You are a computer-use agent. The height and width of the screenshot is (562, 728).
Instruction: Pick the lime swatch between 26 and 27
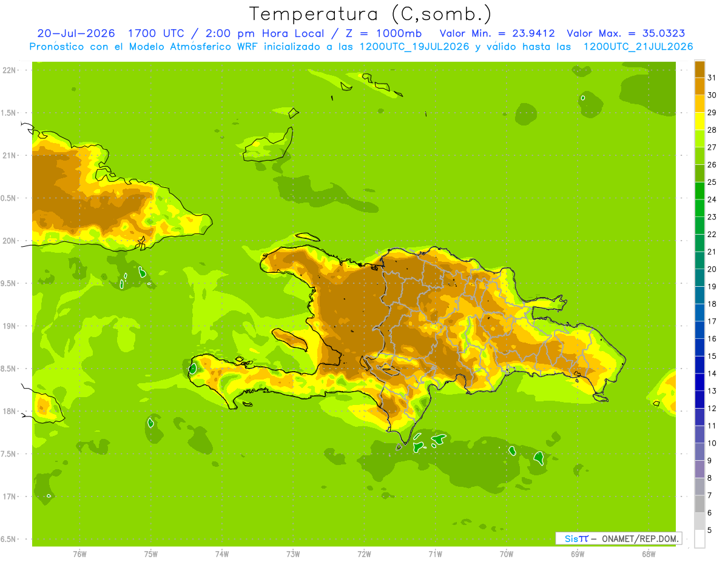(x=699, y=156)
